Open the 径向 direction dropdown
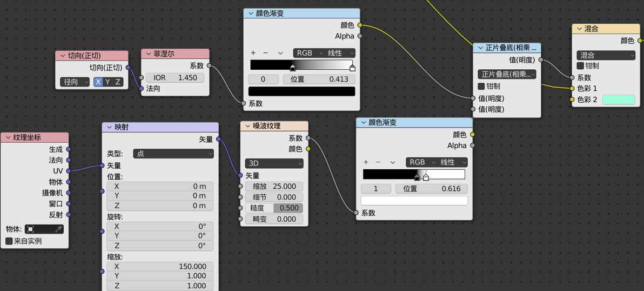The image size is (644, 291). pyautogui.click(x=75, y=82)
